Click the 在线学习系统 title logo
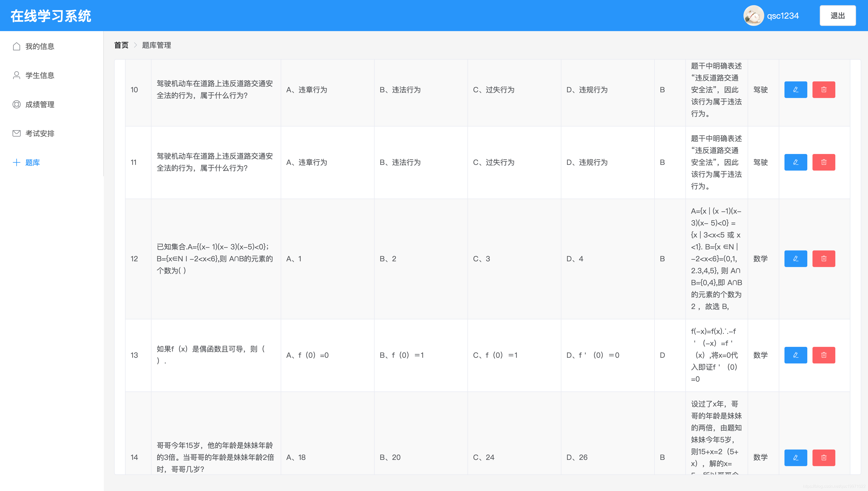Viewport: 868px width, 491px height. (x=51, y=16)
